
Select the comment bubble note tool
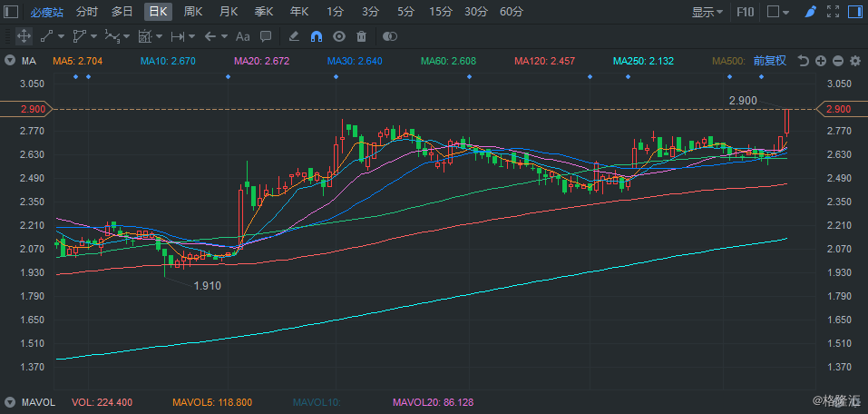click(266, 36)
